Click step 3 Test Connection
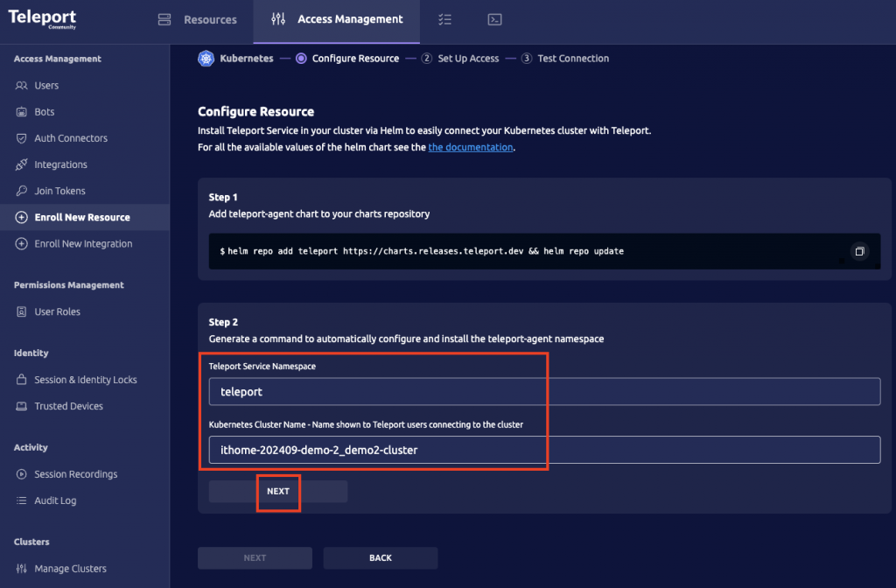 coord(565,59)
